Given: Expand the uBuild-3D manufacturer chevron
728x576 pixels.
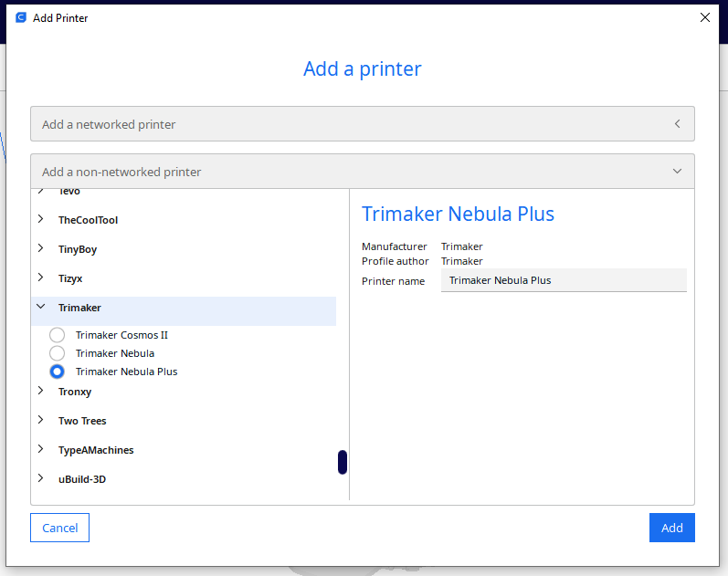Looking at the screenshot, I should pos(41,479).
